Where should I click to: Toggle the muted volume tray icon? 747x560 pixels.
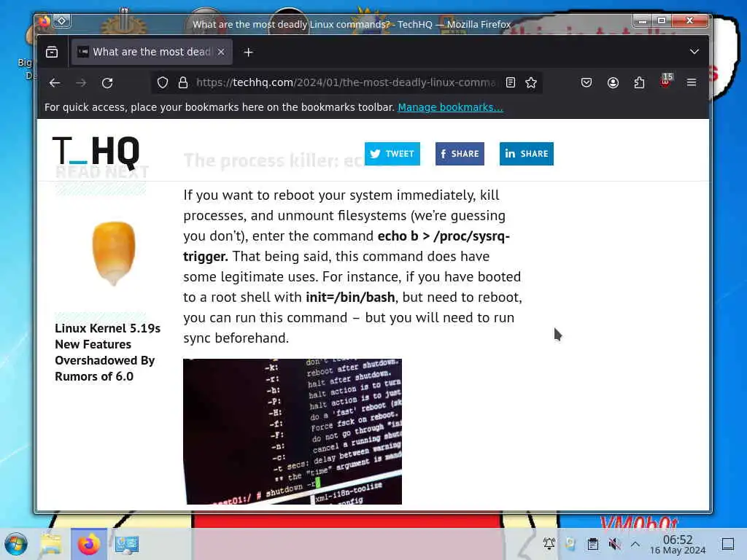(614, 543)
